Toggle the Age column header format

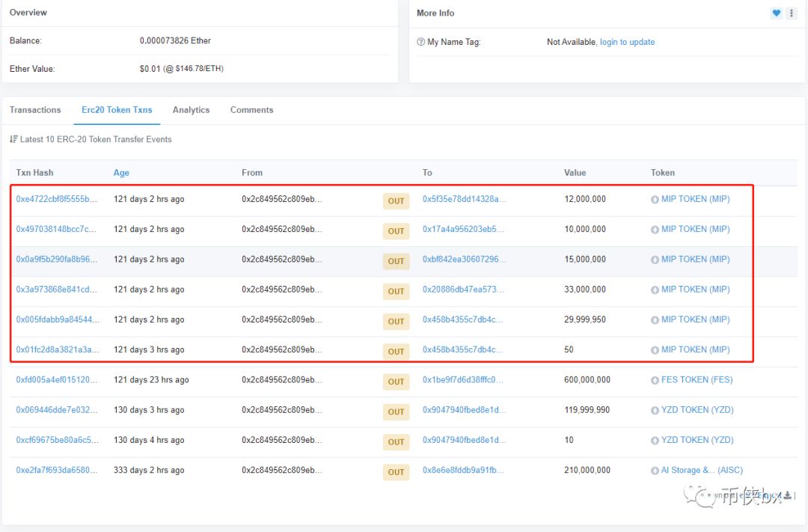pos(121,173)
